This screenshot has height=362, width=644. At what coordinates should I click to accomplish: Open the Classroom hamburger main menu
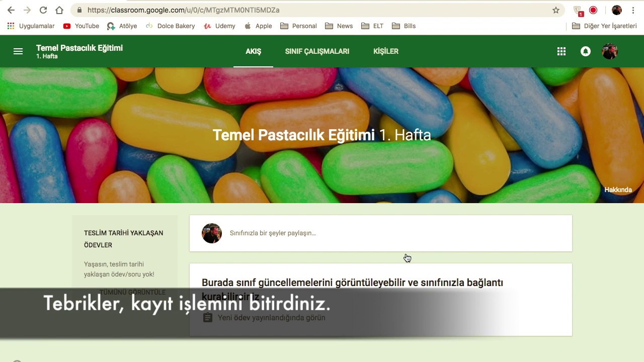[x=18, y=51]
